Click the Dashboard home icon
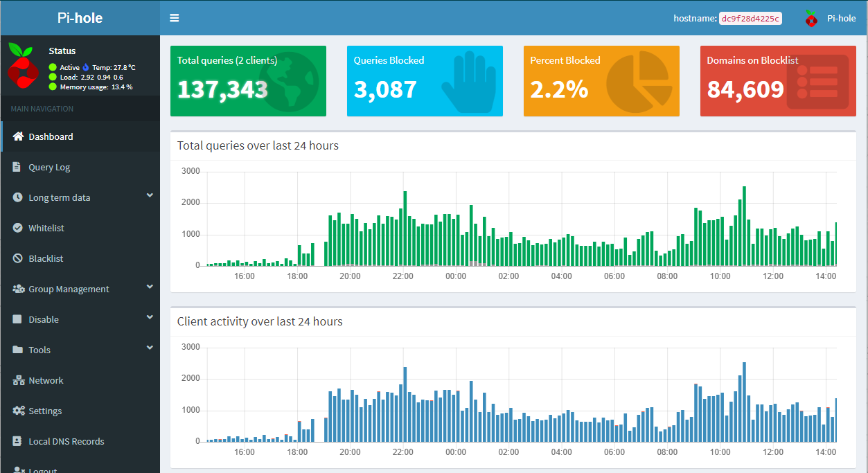Viewport: 868px width, 473px height. [18, 136]
